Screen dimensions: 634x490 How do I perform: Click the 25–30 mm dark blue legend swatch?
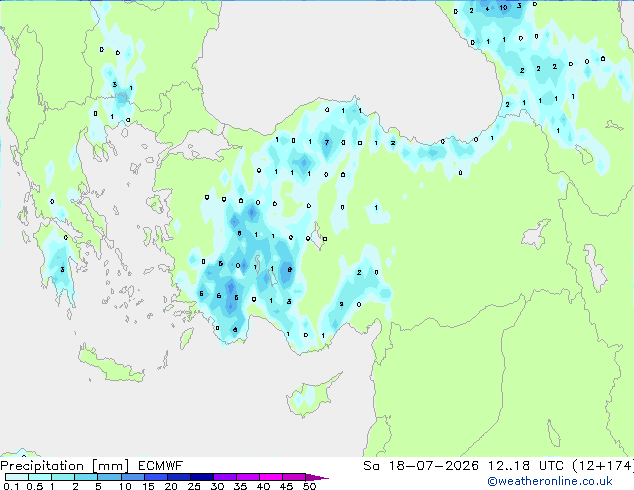pyautogui.click(x=201, y=477)
